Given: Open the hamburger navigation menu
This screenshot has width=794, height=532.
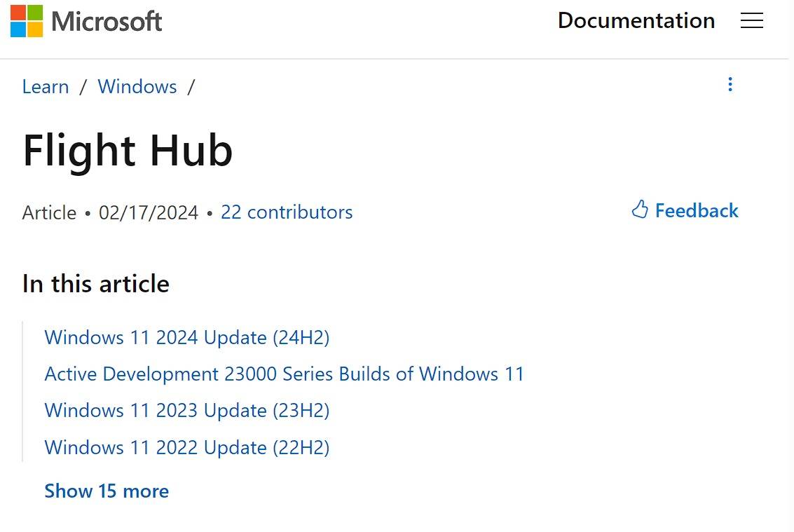Looking at the screenshot, I should click(751, 21).
